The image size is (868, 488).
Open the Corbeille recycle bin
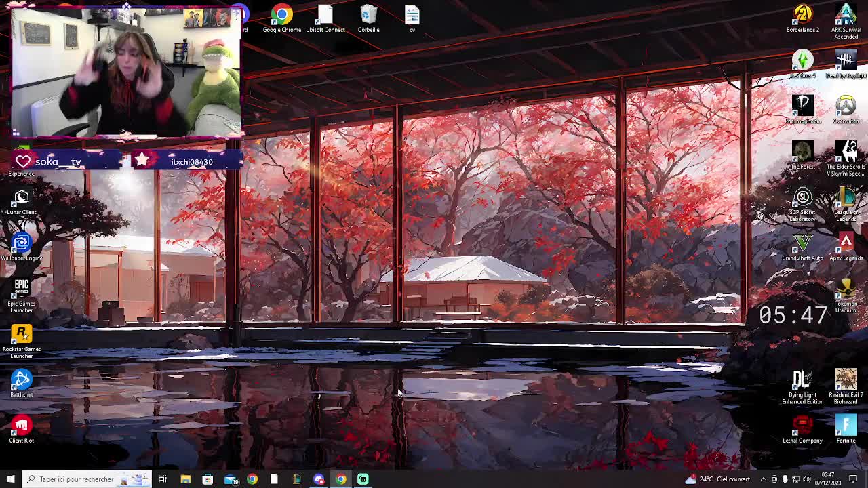tap(368, 18)
